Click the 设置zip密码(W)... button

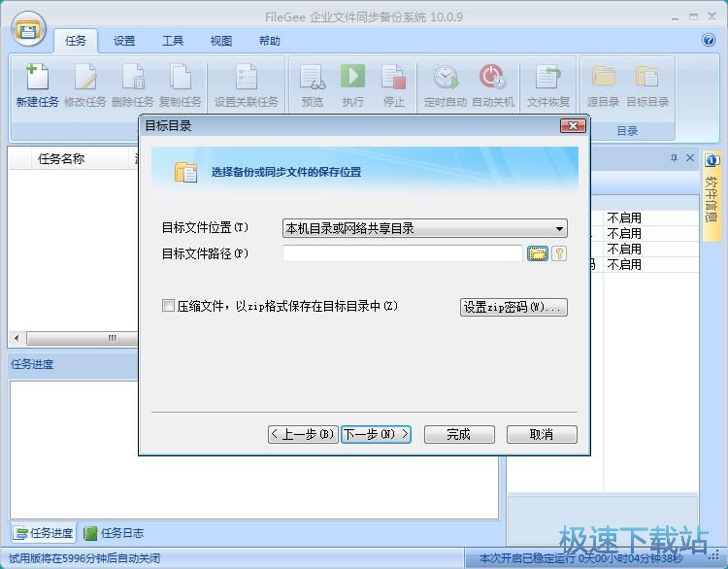pyautogui.click(x=513, y=307)
